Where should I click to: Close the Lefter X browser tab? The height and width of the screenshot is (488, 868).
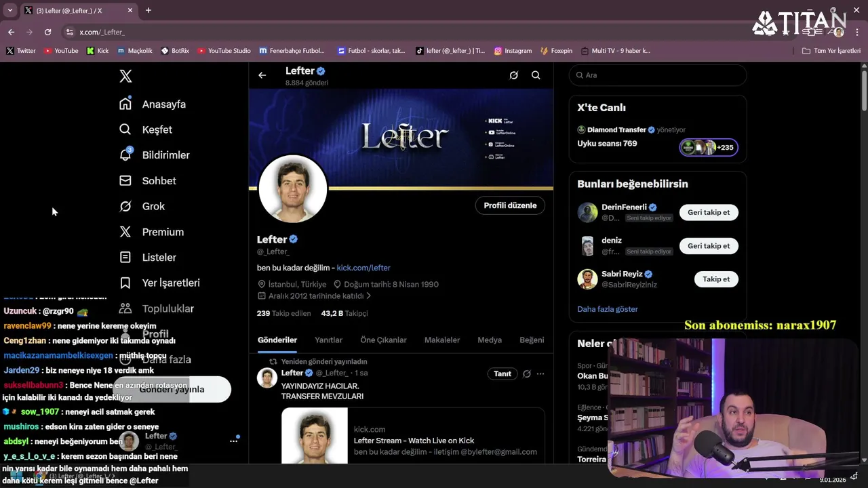coord(130,10)
